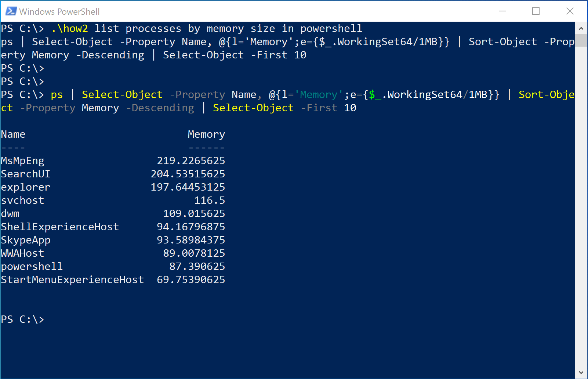This screenshot has height=379, width=588.
Task: Click the vertical scrollbar thumb
Action: [581, 40]
